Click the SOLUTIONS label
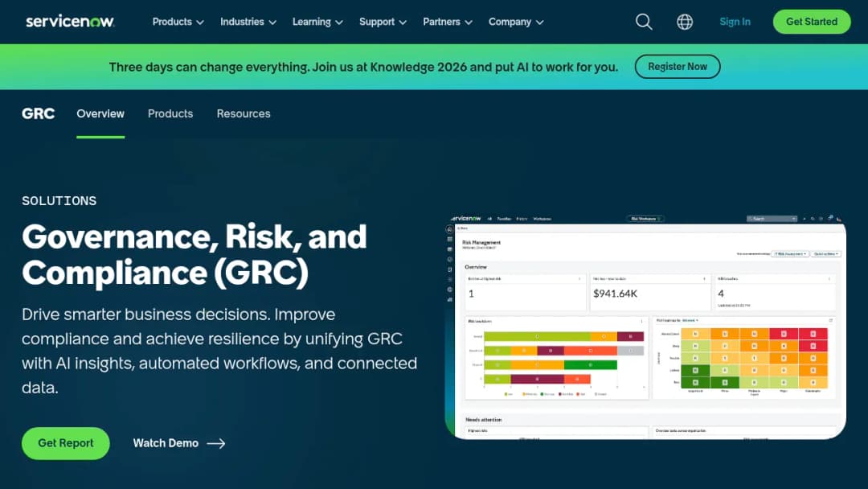The height and width of the screenshot is (489, 868). 59,201
